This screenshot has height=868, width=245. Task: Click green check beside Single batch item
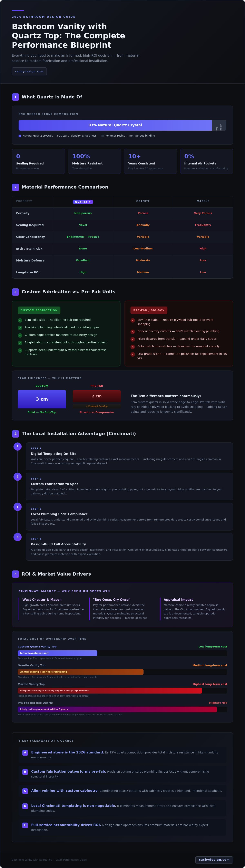click(x=20, y=343)
